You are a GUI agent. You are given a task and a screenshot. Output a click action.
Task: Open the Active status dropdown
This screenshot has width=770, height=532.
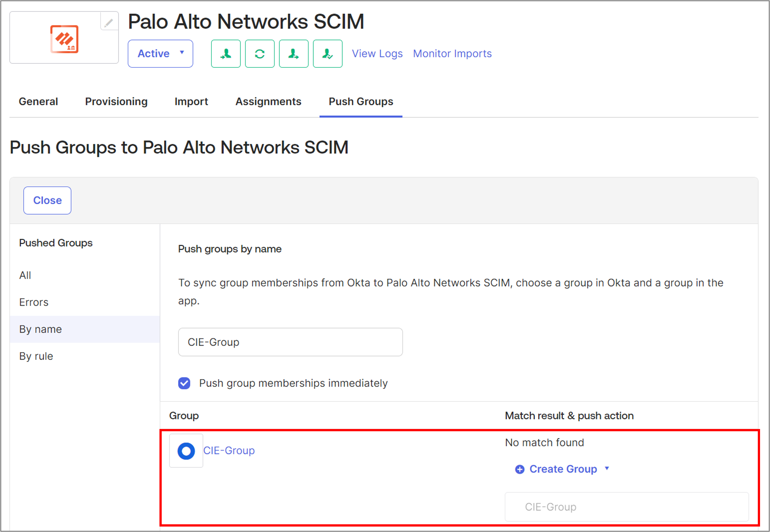tap(160, 54)
